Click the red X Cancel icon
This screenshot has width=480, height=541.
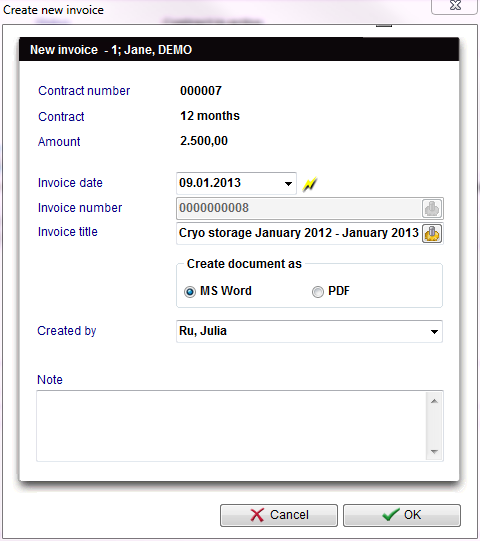point(257,515)
